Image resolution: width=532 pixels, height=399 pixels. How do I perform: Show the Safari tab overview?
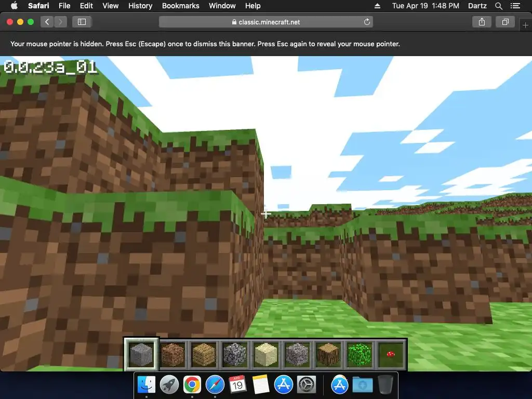click(x=505, y=22)
